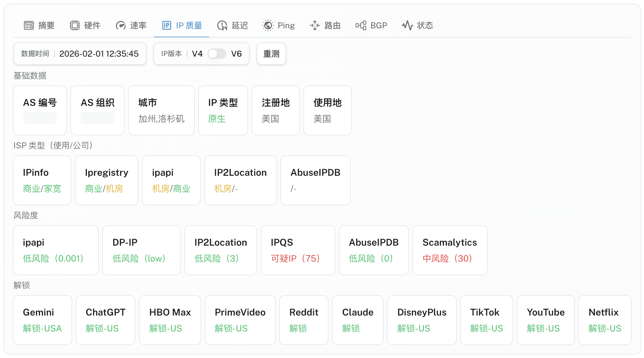644x358 pixels.
Task: Click the Scamalytics medium risk card
Action: (x=450, y=250)
